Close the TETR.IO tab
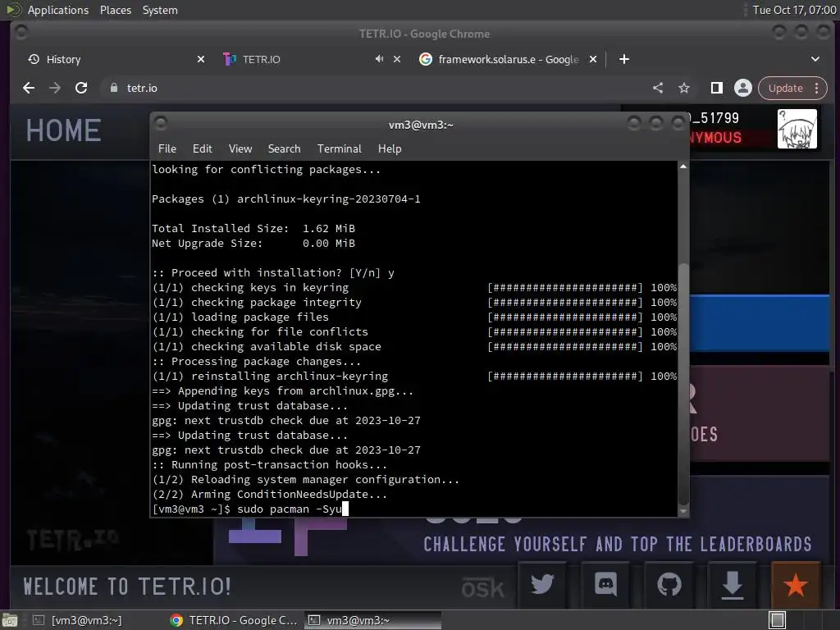840x630 pixels. [x=397, y=59]
